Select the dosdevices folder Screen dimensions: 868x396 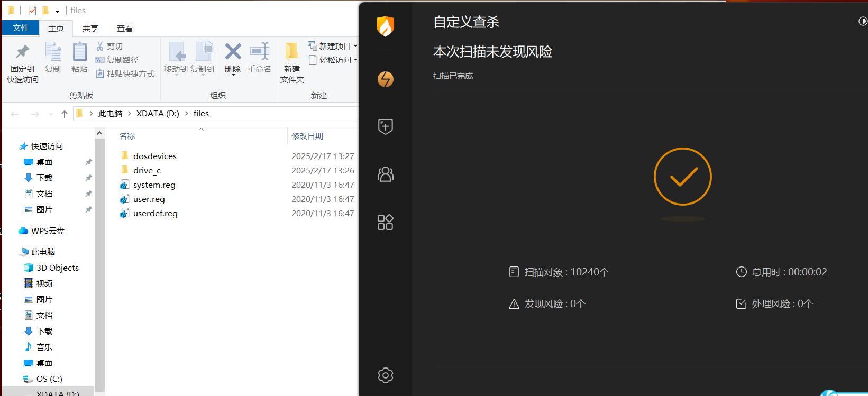point(155,156)
